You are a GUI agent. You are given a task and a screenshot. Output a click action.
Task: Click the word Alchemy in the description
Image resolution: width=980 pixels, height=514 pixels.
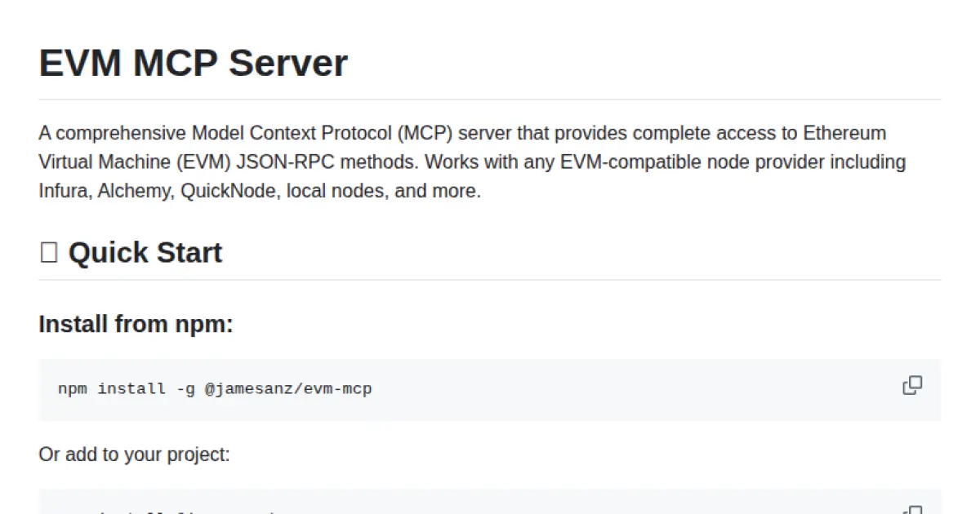coord(132,191)
